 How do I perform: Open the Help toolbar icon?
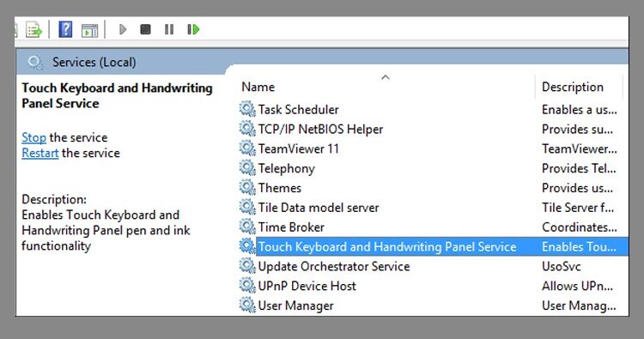(65, 29)
